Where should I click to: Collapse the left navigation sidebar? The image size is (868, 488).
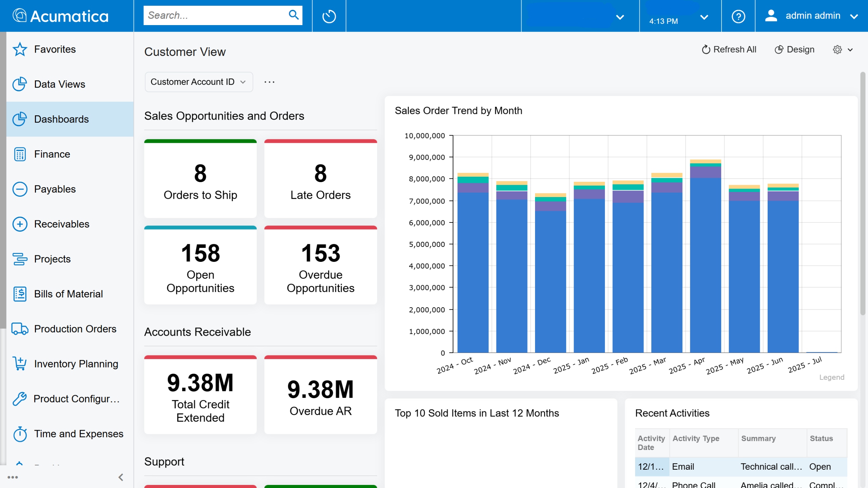point(121,477)
